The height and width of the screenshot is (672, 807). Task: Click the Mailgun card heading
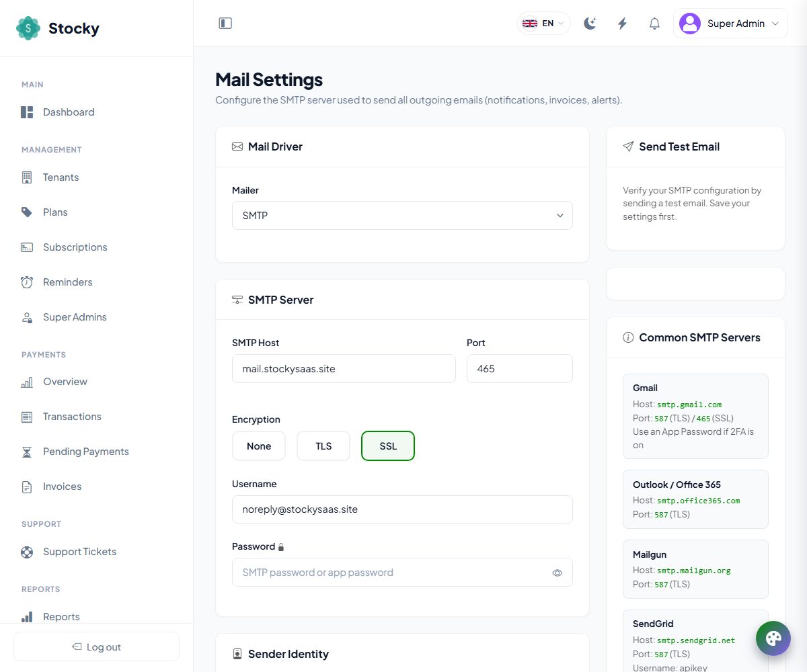[x=649, y=554]
